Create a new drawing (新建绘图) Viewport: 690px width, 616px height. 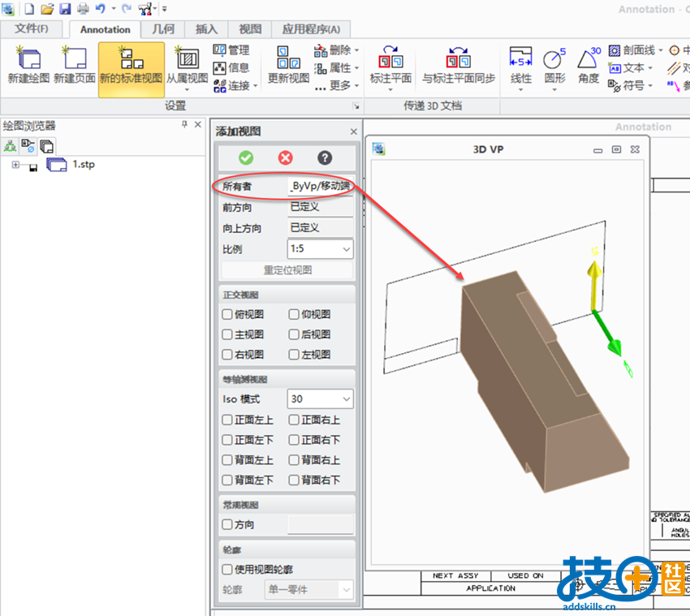pyautogui.click(x=28, y=65)
